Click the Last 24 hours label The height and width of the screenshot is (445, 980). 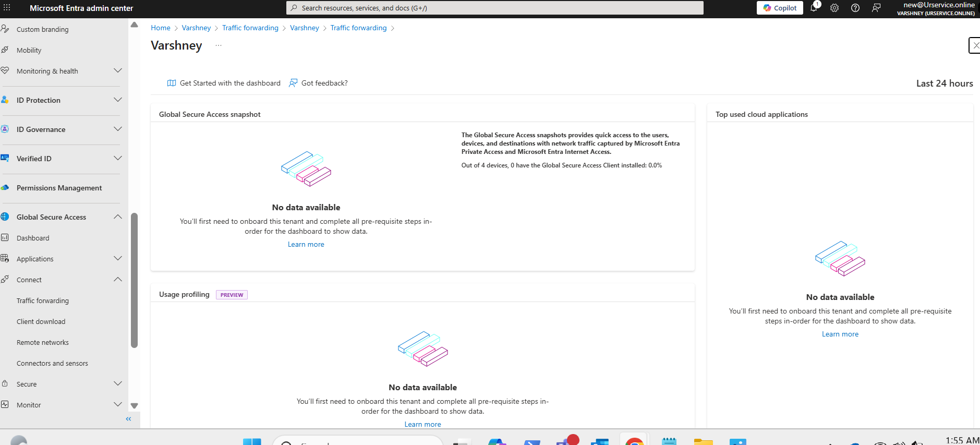coord(945,83)
